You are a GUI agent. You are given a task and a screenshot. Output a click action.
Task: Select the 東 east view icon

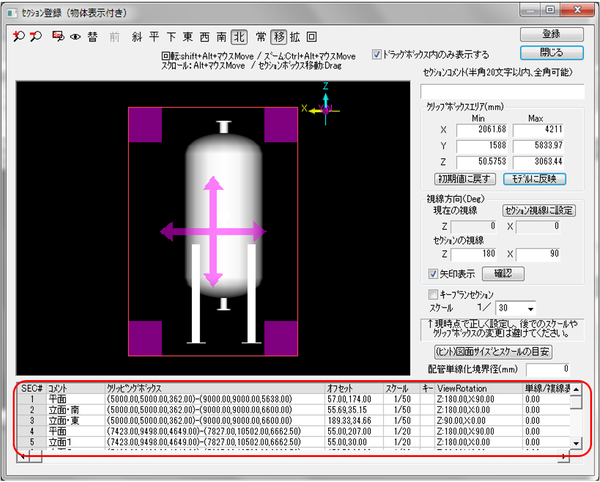point(187,35)
